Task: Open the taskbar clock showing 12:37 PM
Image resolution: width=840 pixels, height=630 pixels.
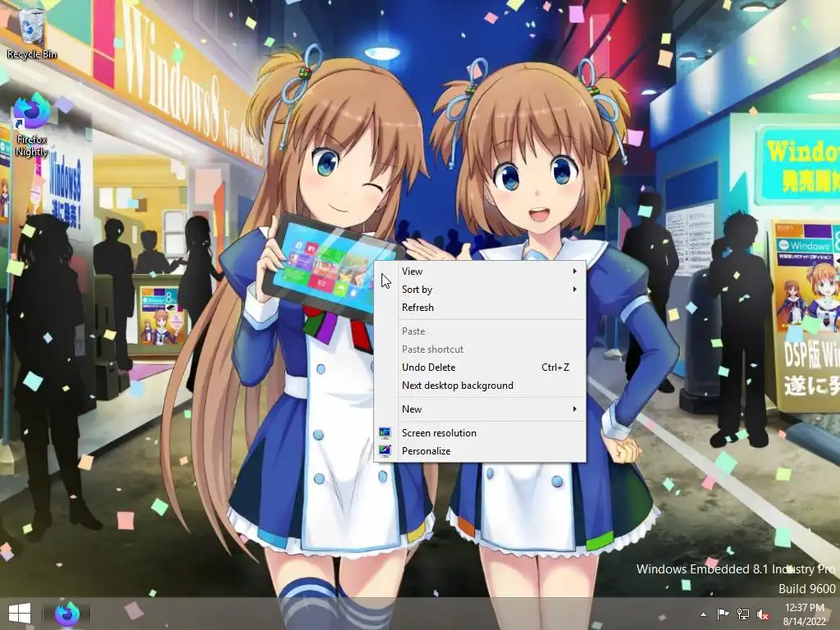Action: pos(804,614)
